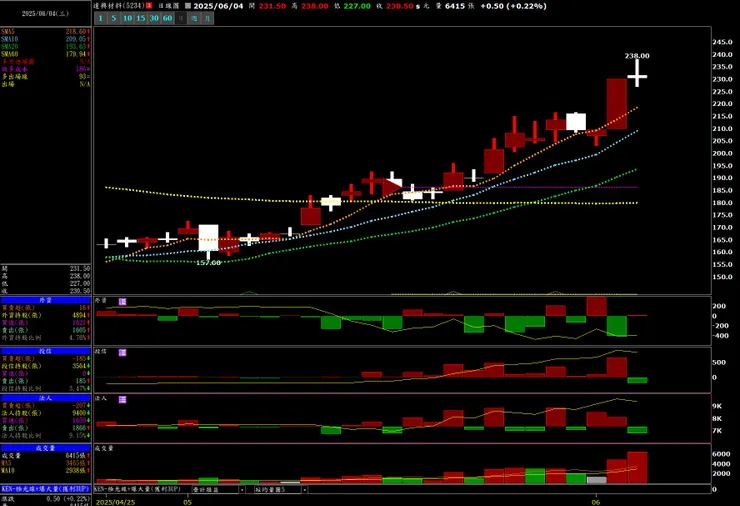Click the small grey icon before 2025/06/04

pyautogui.click(x=188, y=6)
